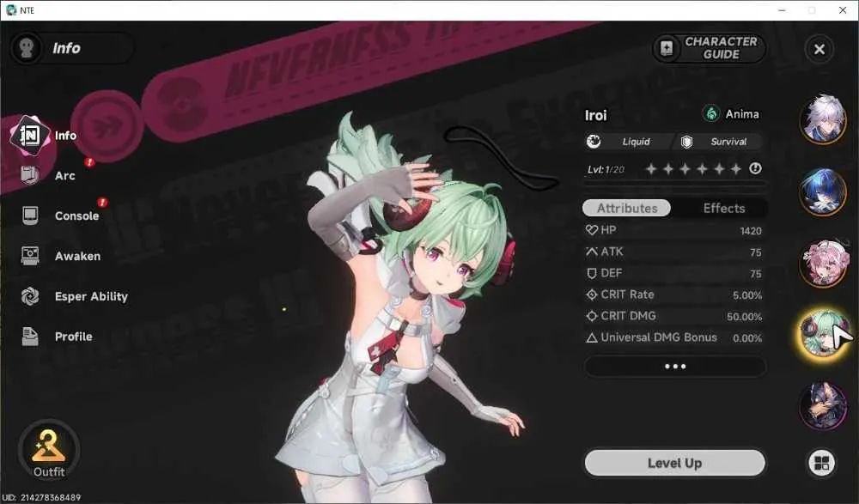Open the Arc section icon
This screenshot has height=504, width=859.
point(29,175)
